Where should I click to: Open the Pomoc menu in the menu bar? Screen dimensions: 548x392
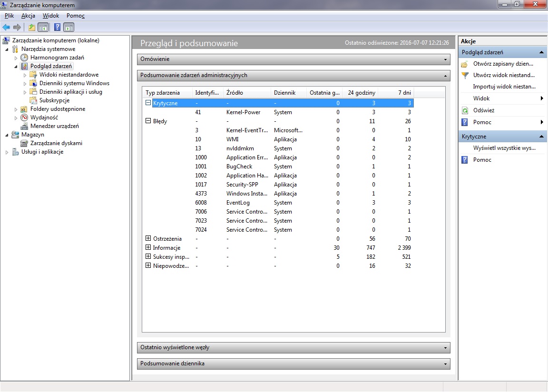pos(76,16)
